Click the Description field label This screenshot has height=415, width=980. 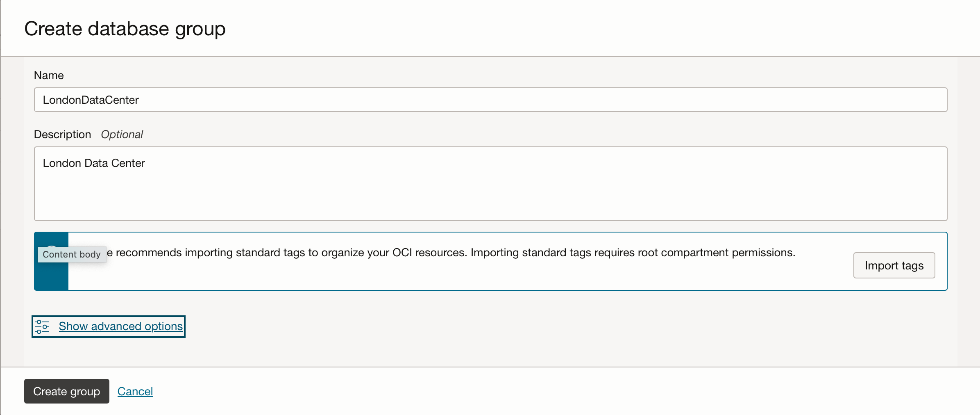pos(62,135)
